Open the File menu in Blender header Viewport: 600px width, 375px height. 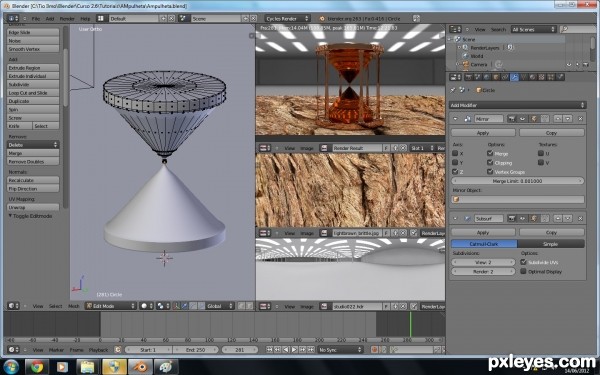tap(36, 18)
